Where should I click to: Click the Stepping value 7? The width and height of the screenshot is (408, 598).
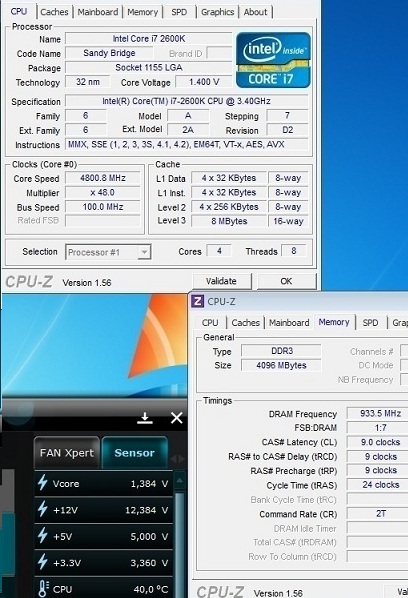288,116
